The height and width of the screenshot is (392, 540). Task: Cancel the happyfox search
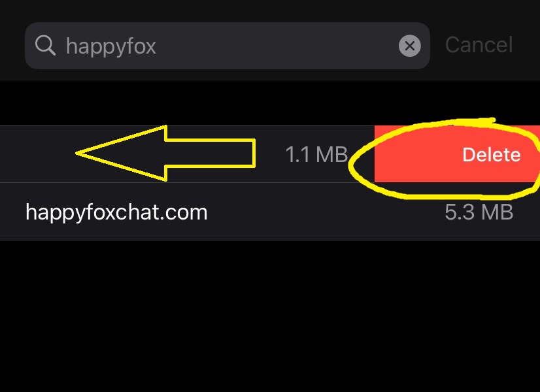(479, 44)
